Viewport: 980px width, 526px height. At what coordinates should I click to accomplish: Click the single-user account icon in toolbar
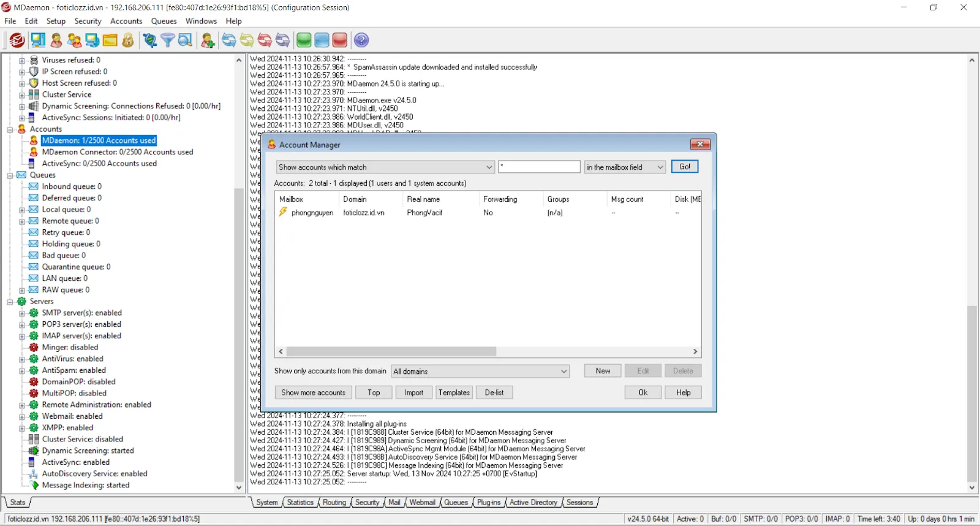coord(56,40)
